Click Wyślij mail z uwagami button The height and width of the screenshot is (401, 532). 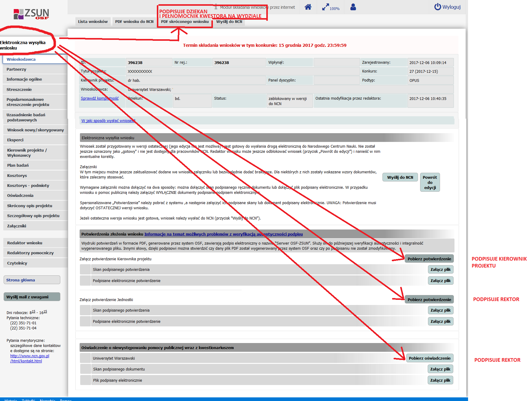(x=32, y=297)
